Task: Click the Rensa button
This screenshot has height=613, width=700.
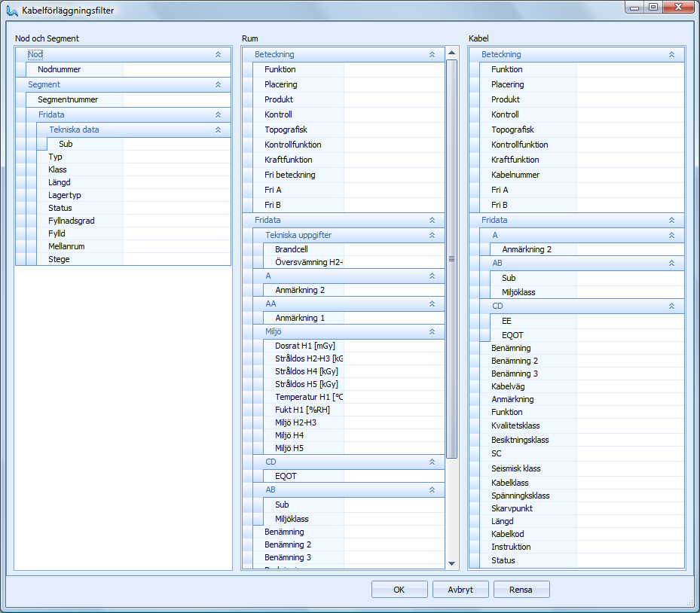Action: [x=521, y=590]
